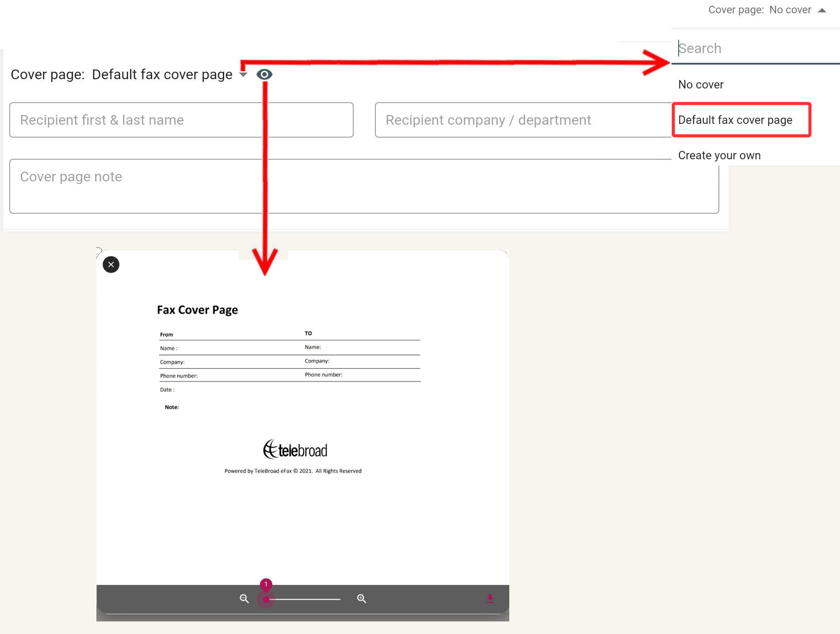
Task: Click the Date : label in preview
Action: coord(167,390)
